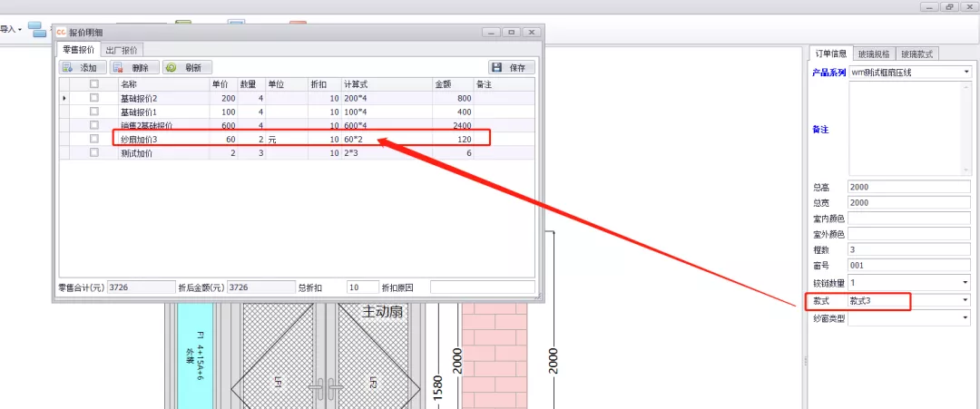Close the 报价明细 dialog window

531,32
